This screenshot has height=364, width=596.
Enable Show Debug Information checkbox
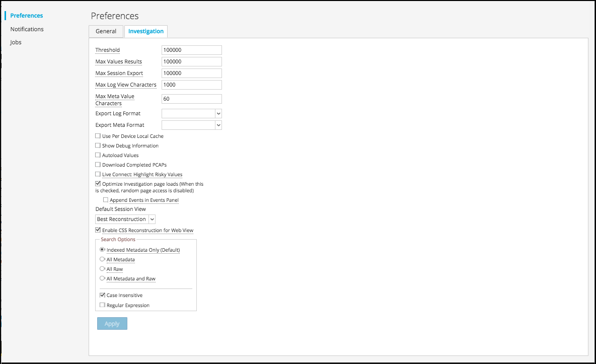(x=98, y=145)
